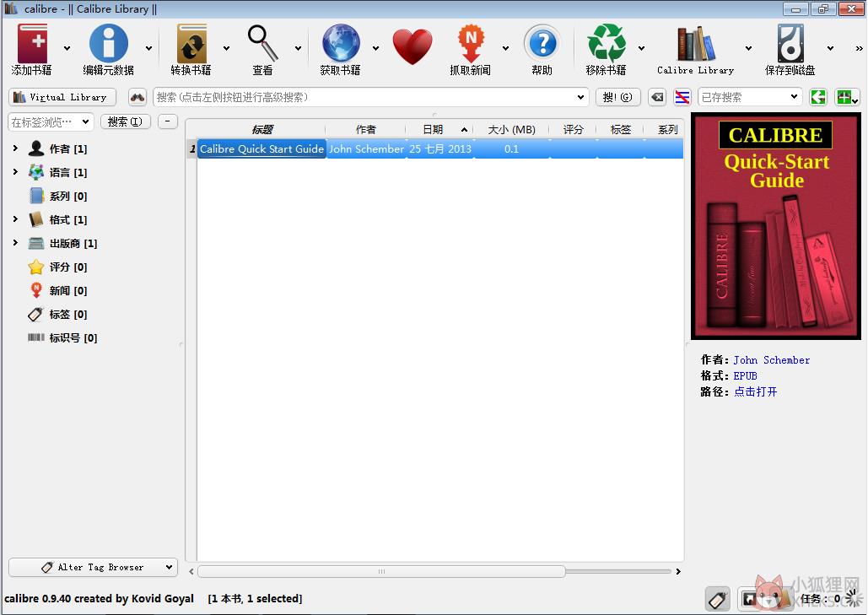Open Help question mark icon
The image size is (868, 615).
pos(542,43)
